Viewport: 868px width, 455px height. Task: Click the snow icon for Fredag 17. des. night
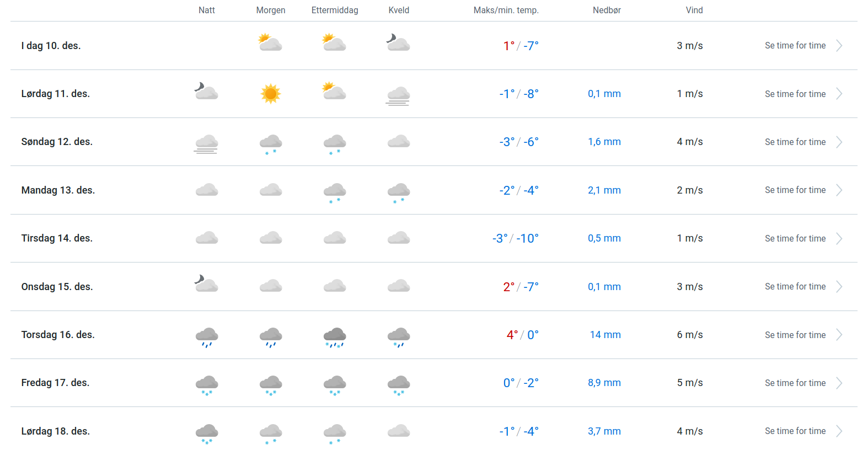207,385
